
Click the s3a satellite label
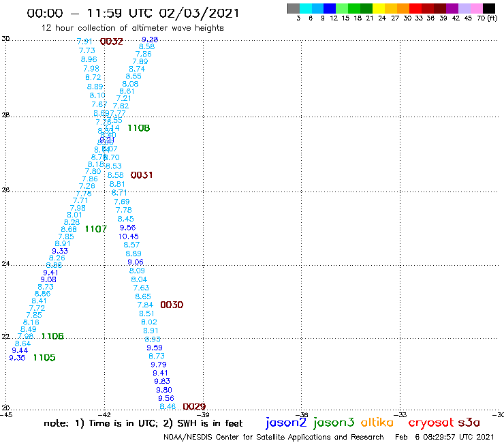[469, 423]
